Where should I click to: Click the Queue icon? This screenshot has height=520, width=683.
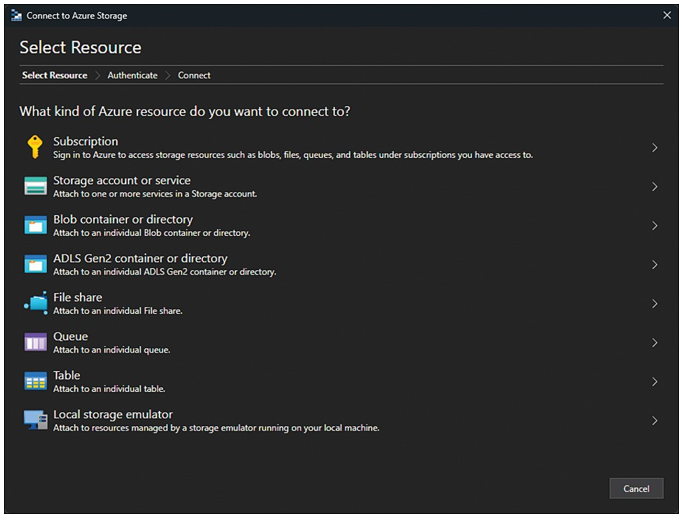36,342
